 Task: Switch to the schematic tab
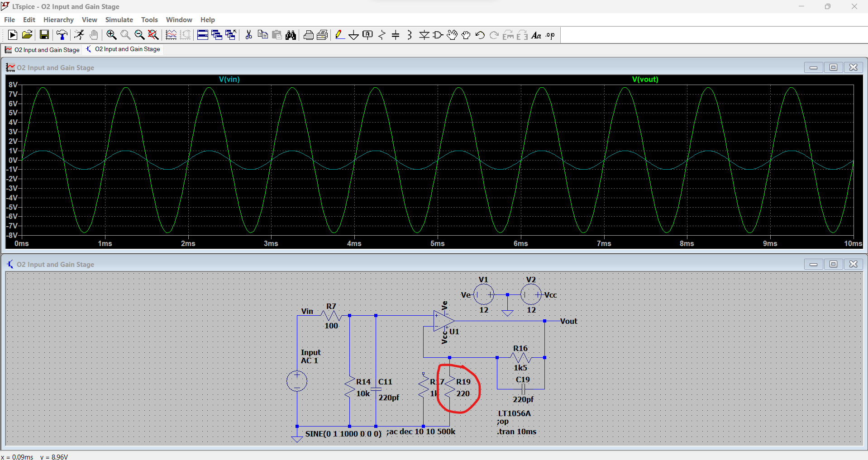[123, 49]
